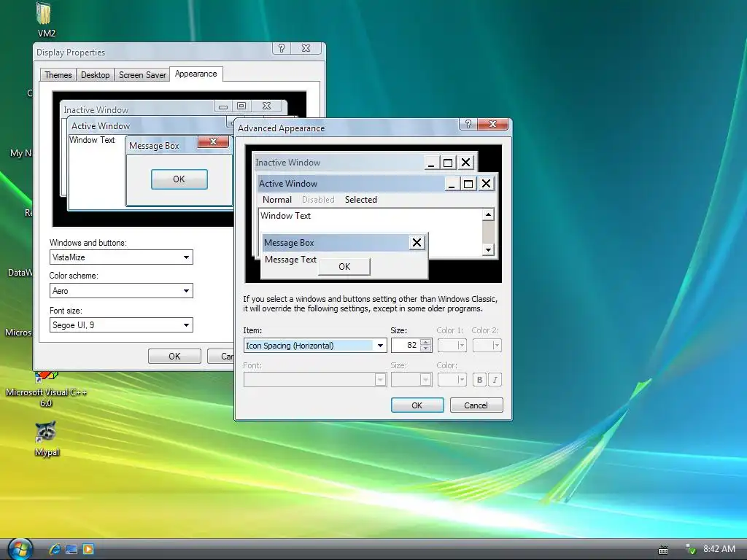The image size is (747, 560).
Task: Open the font Color swatch picker
Action: pyautogui.click(x=452, y=379)
